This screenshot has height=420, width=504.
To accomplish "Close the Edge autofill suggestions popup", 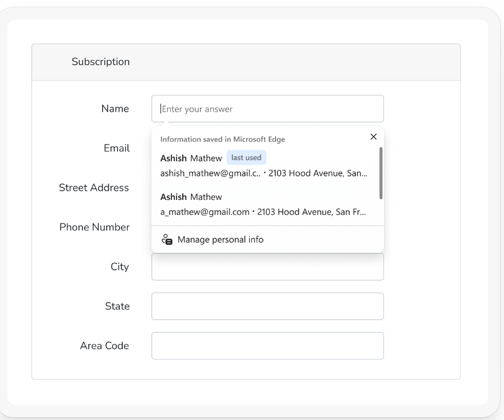I will pos(373,137).
